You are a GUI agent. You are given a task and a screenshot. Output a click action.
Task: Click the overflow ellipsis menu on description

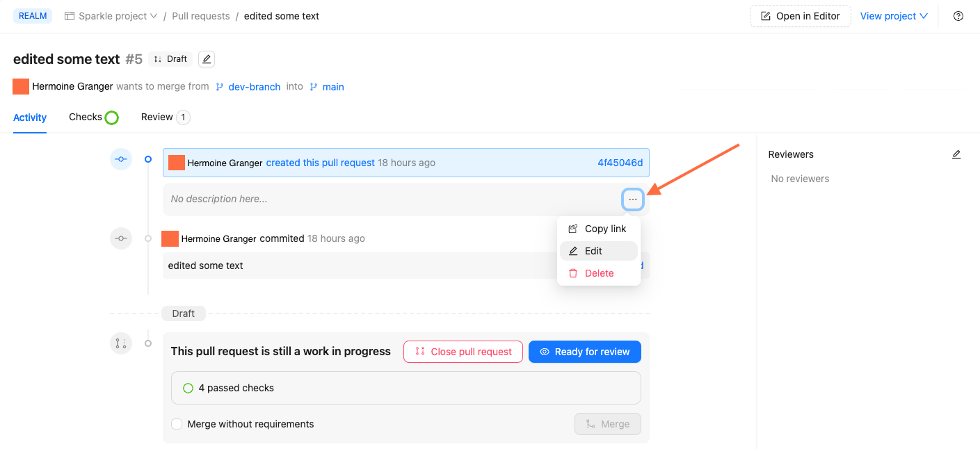pyautogui.click(x=632, y=199)
